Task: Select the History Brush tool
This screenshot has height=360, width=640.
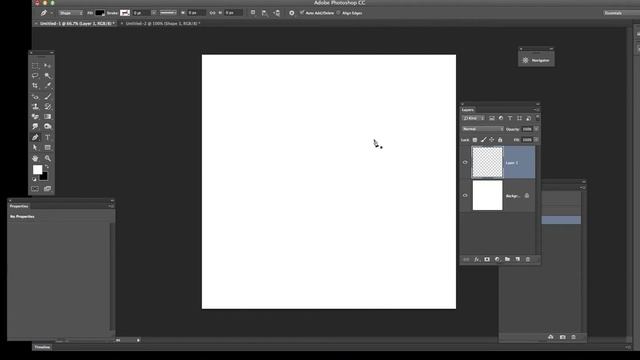Action: click(x=48, y=107)
